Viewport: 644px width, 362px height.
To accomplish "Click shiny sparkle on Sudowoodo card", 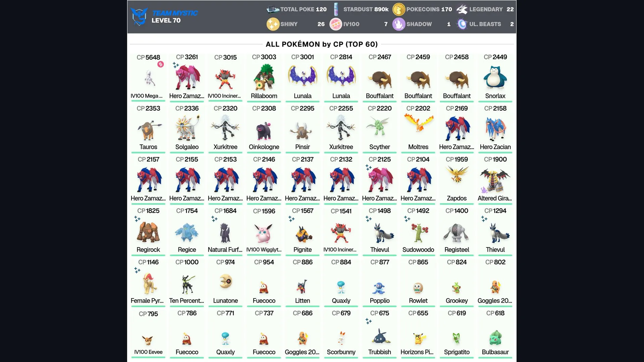I will [407, 219].
